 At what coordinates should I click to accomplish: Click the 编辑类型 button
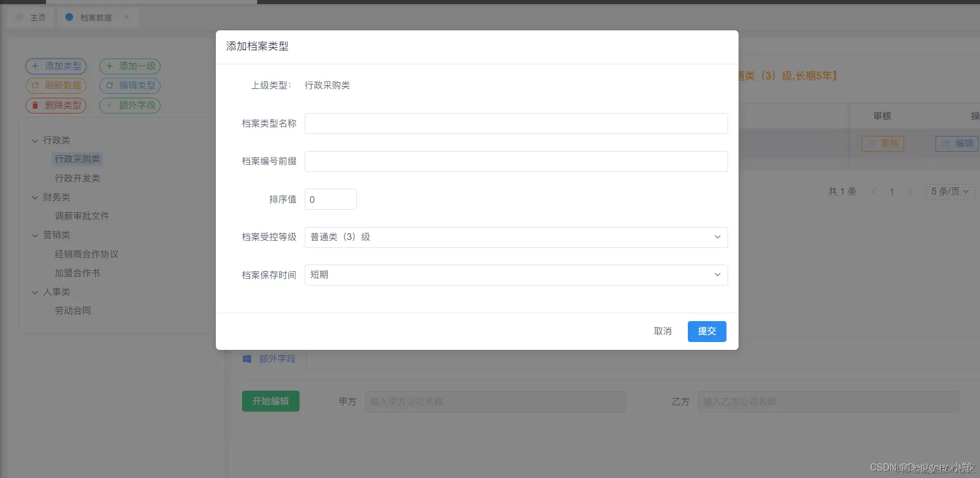tap(130, 86)
